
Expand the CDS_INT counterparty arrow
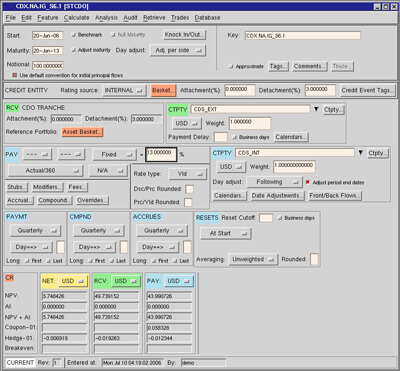[x=360, y=153]
